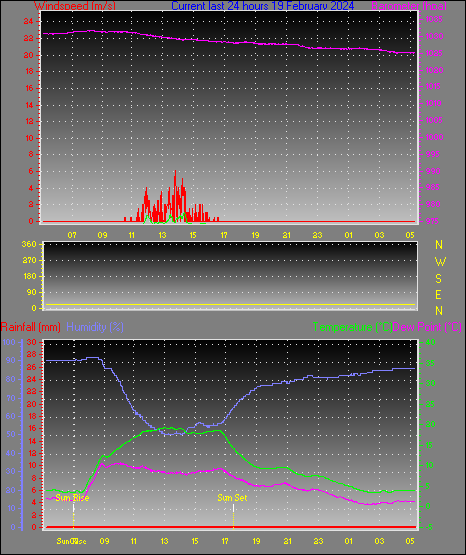The height and width of the screenshot is (555, 466).
Task: Select the chart title 'Current last 24 hours'
Action: (x=220, y=6)
